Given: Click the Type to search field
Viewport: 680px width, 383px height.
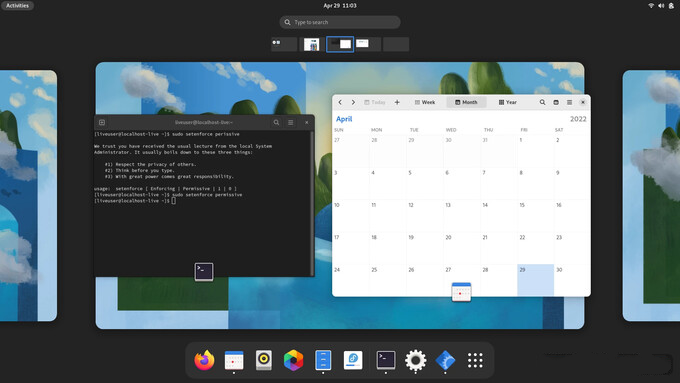Looking at the screenshot, I should (340, 22).
